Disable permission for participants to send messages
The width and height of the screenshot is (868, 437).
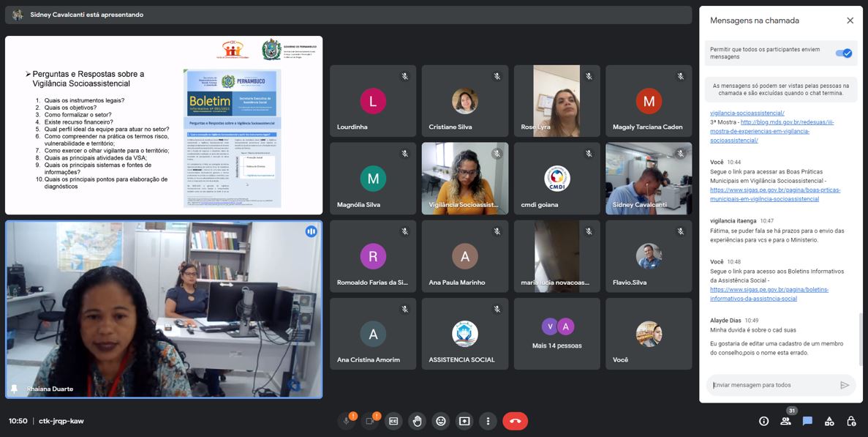click(x=844, y=53)
